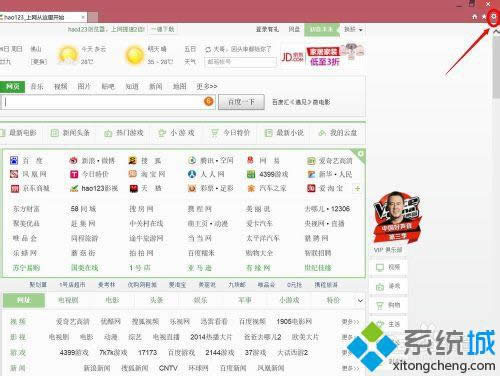
Task: Click the vertical scrollbar thumb
Action: point(497,67)
